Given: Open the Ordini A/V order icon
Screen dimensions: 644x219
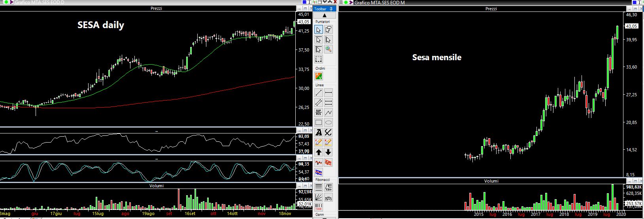Looking at the screenshot, I should click(x=319, y=76).
